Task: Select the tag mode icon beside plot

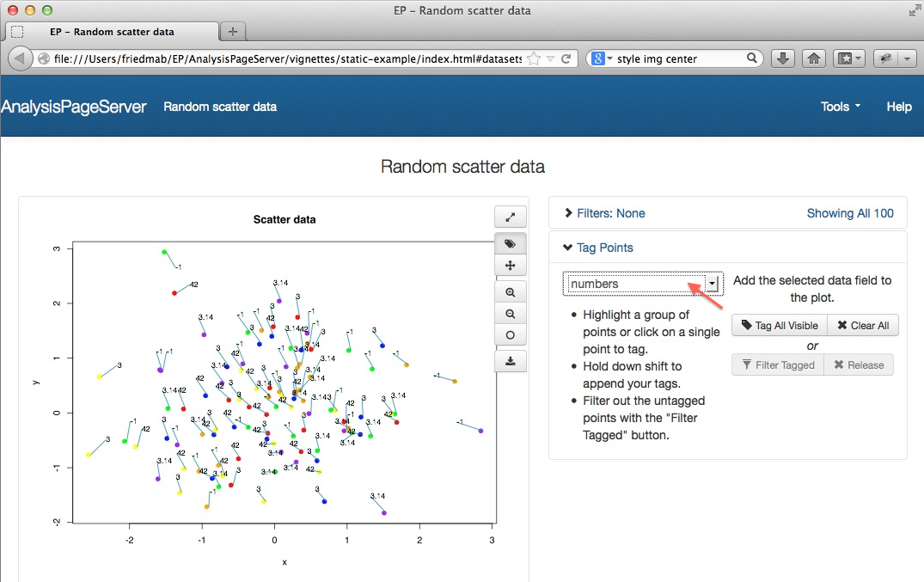Action: 511,244
